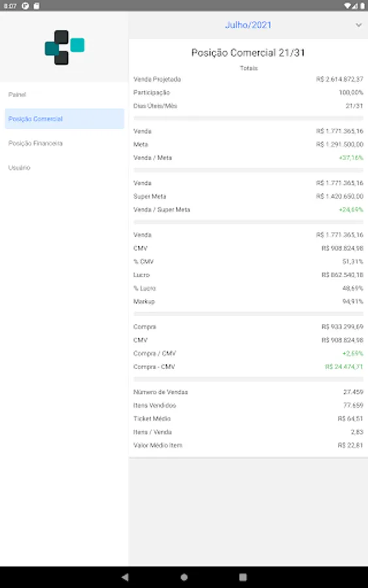
Task: Click the 77.659 items sold value
Action: coord(353,405)
